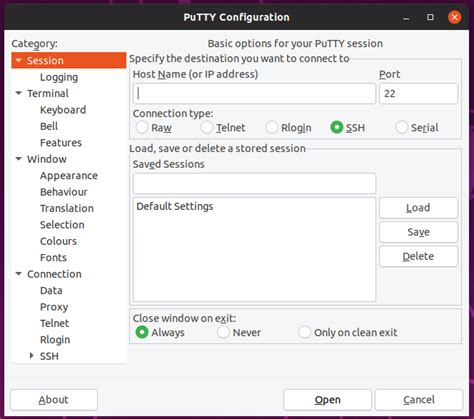The image size is (474, 419).
Task: Show the About dialog
Action: click(54, 400)
